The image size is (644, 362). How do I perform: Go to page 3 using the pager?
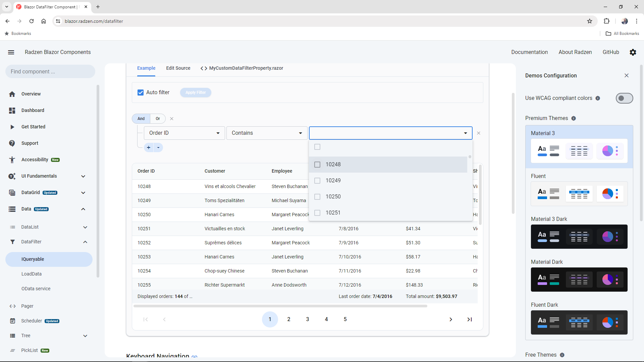[x=308, y=319]
